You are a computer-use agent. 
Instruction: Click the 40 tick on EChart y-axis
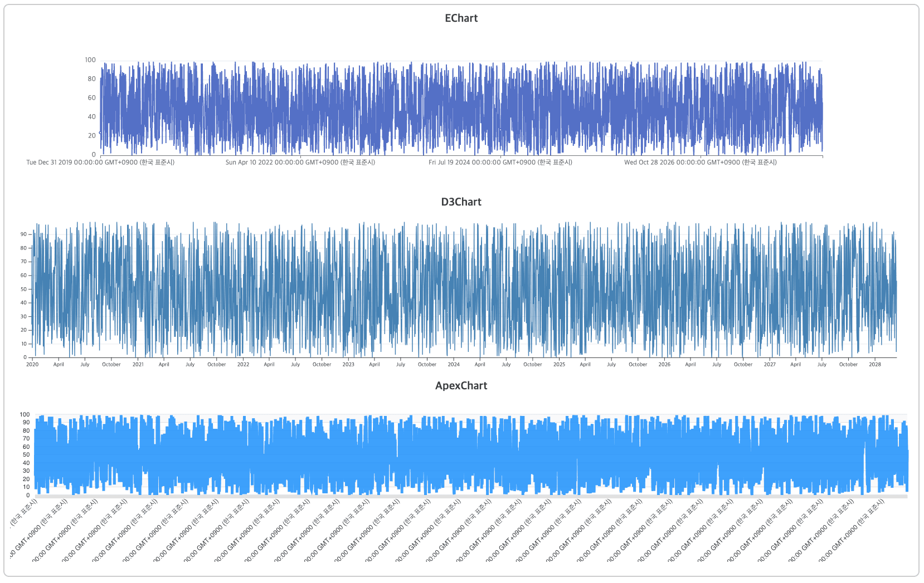coord(91,117)
